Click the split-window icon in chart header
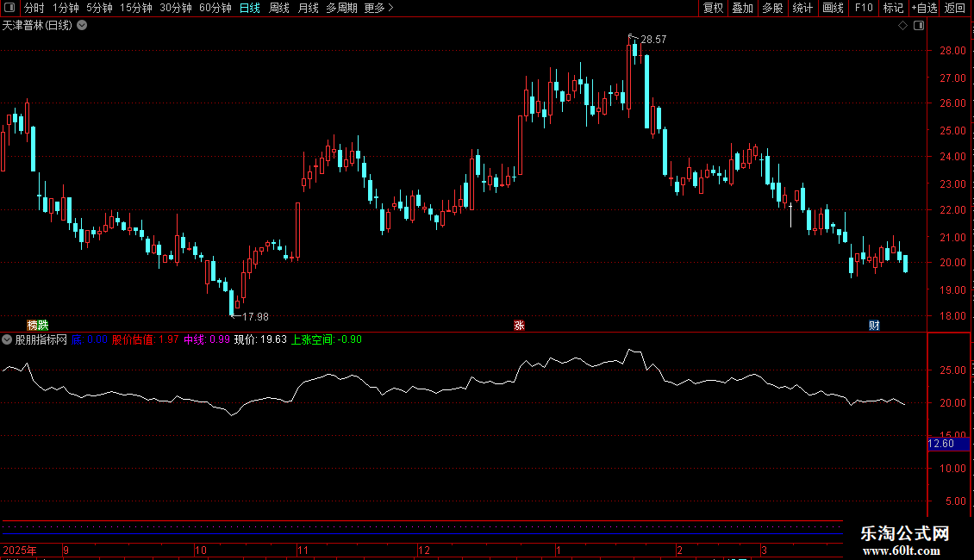This screenshot has width=974, height=560. [x=919, y=26]
